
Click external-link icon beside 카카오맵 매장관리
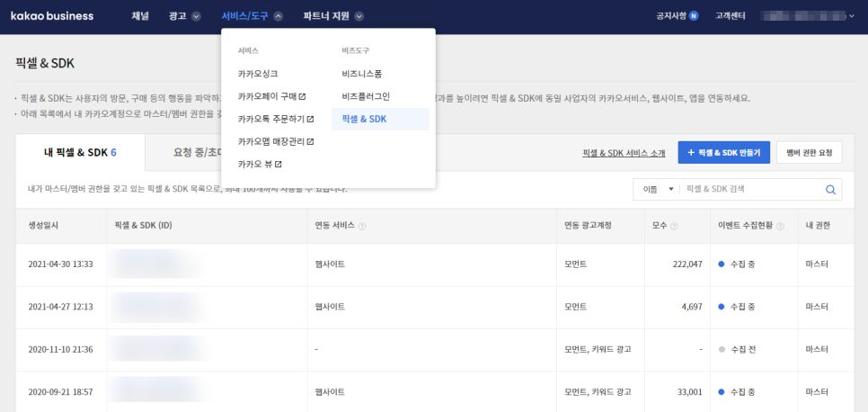click(311, 142)
